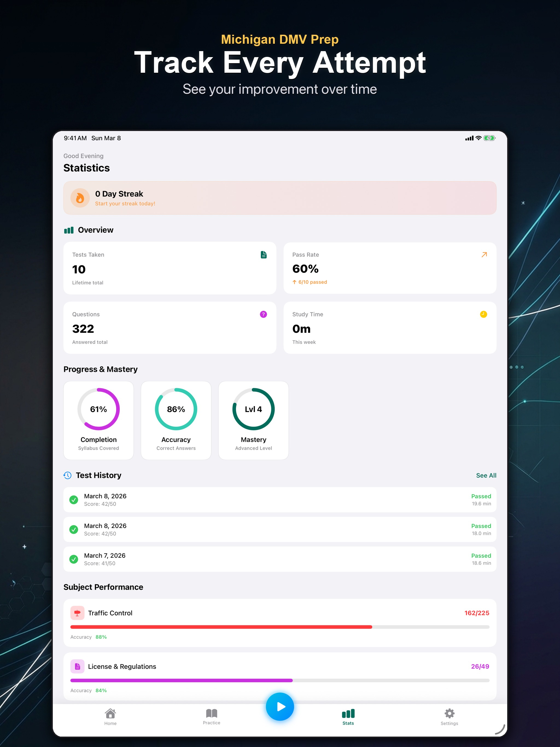Open the 61% Completion ring card

click(x=99, y=421)
